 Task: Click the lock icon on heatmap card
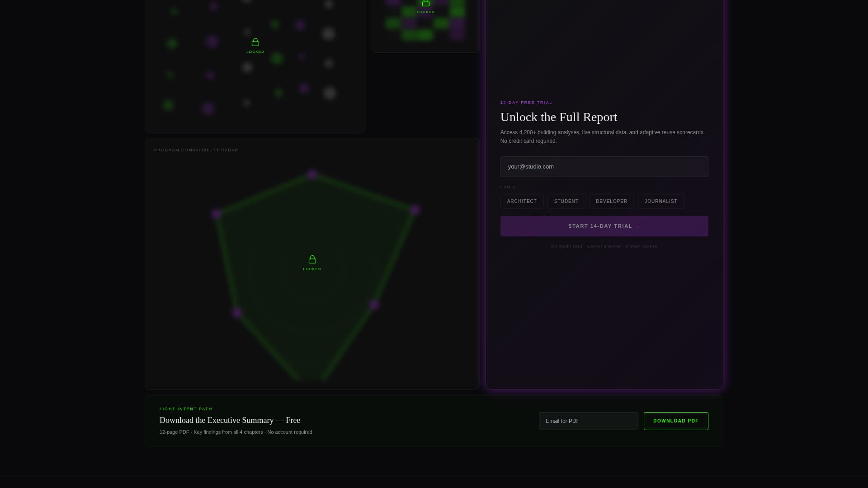(x=425, y=3)
